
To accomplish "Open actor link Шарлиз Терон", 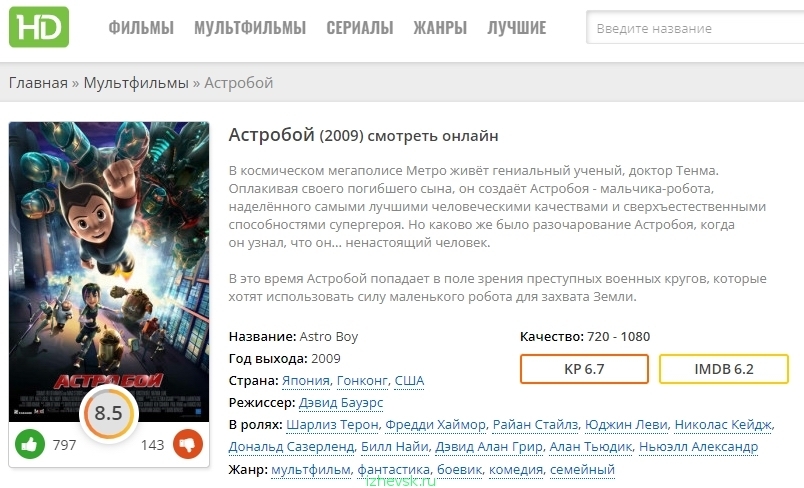I will pos(332,425).
